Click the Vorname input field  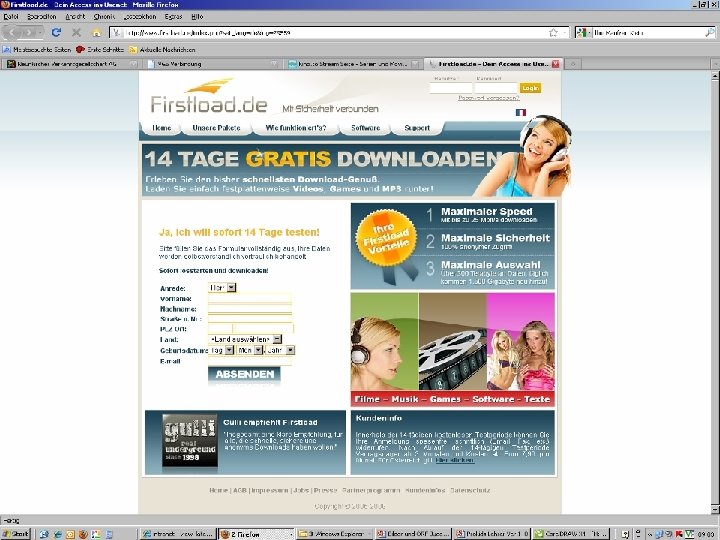(x=250, y=298)
